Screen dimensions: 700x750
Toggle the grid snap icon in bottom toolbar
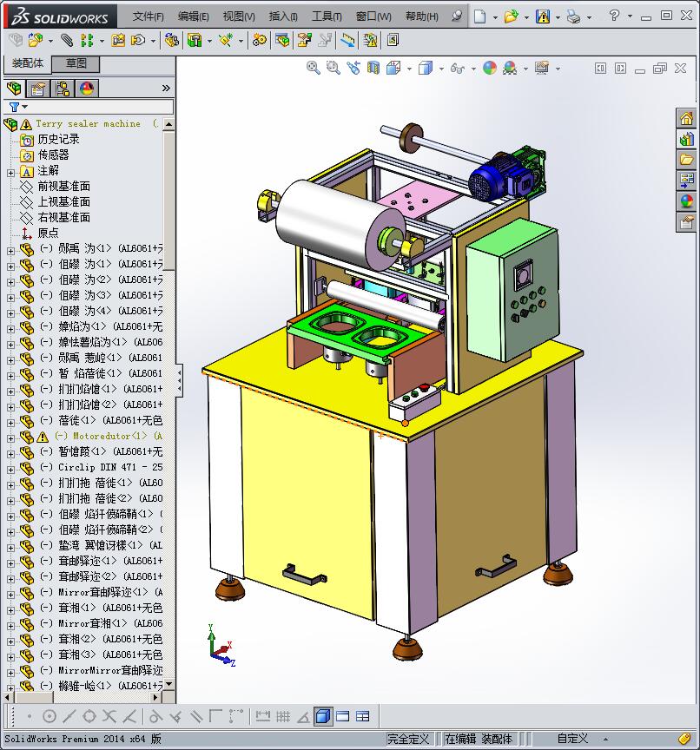tap(283, 716)
